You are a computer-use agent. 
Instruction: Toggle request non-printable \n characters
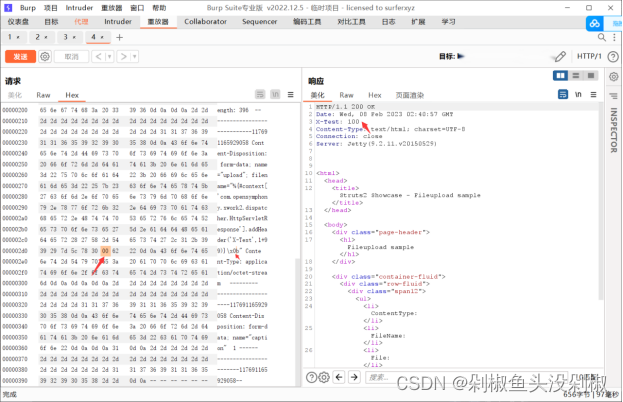point(275,94)
